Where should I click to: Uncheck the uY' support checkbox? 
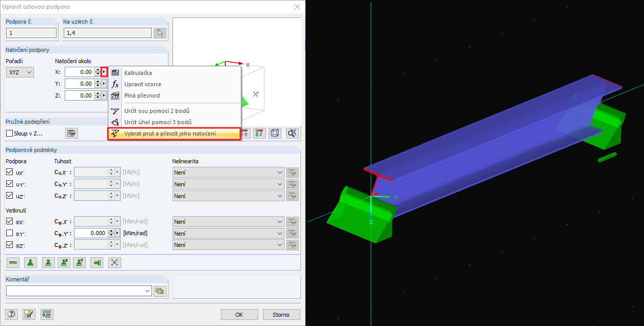(10, 184)
